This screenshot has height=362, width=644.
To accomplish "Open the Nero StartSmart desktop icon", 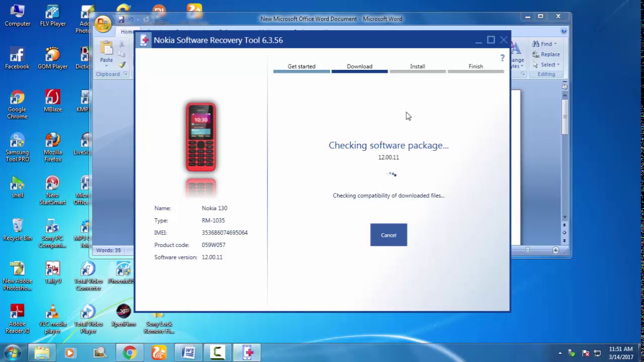I will point(53,191).
